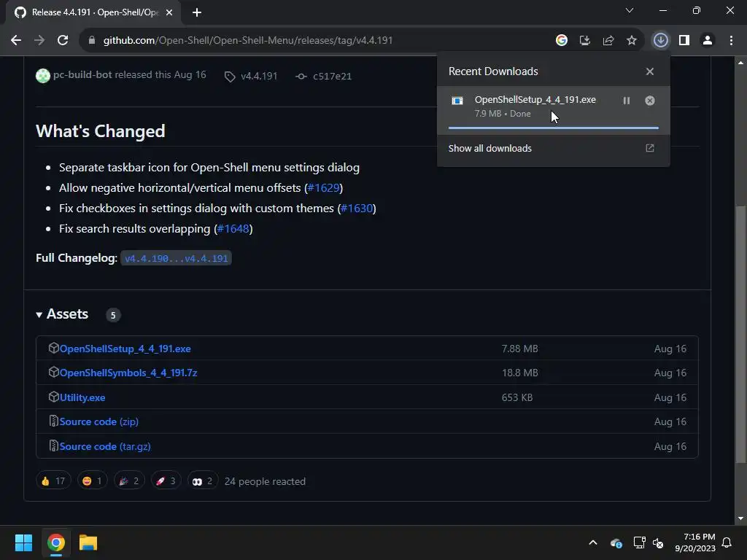Close the Recent Downloads popup
Viewport: 747px width, 560px height.
tap(650, 71)
